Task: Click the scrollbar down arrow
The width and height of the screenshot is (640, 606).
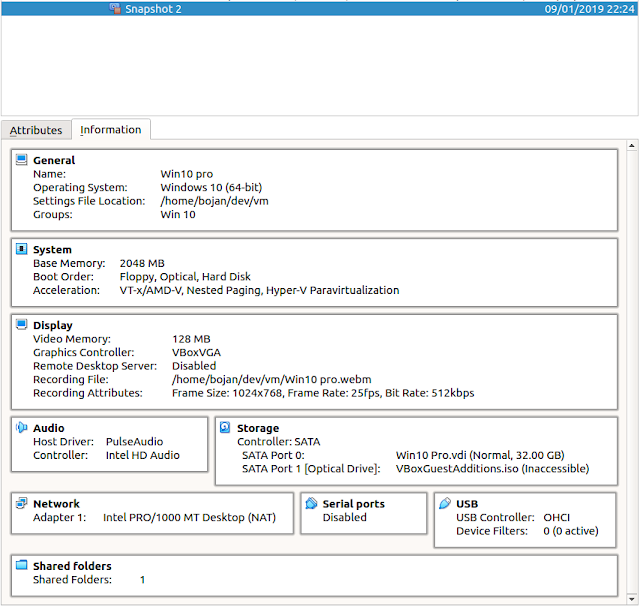Action: click(x=632, y=599)
